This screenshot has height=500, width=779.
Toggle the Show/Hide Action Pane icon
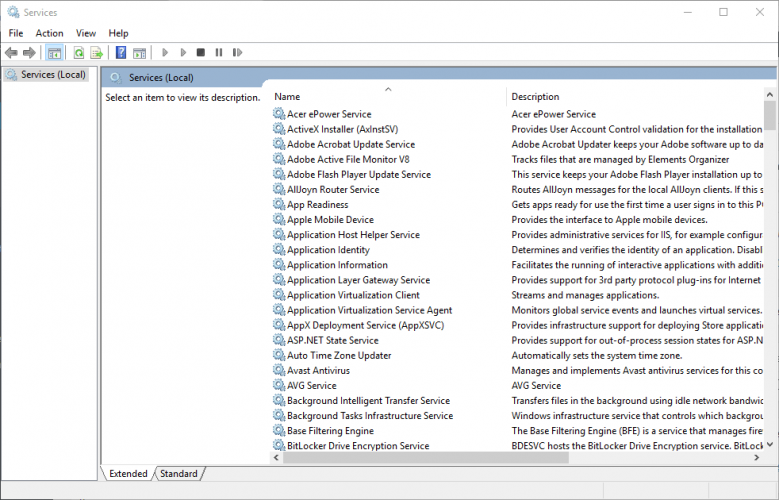(x=139, y=52)
